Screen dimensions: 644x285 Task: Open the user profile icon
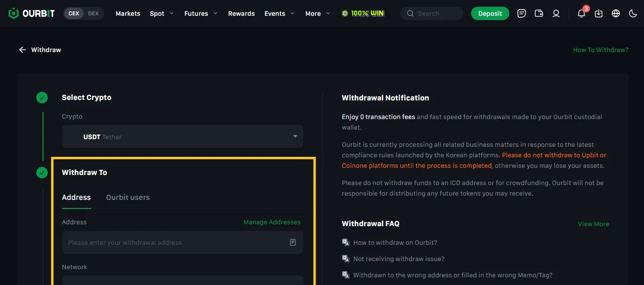(x=556, y=13)
